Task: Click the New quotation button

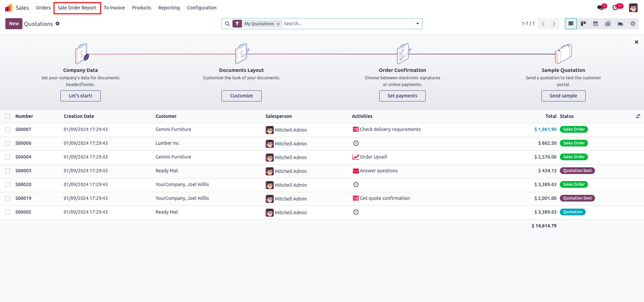Action: tap(14, 24)
